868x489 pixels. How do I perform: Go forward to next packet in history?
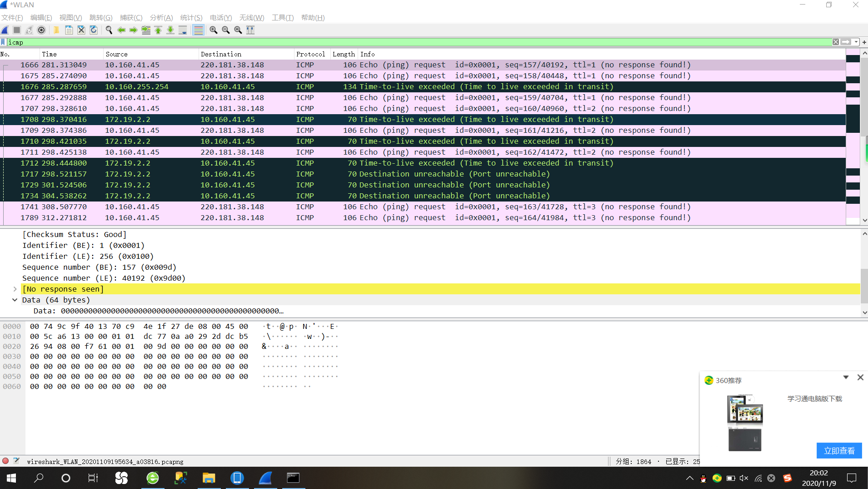[134, 30]
